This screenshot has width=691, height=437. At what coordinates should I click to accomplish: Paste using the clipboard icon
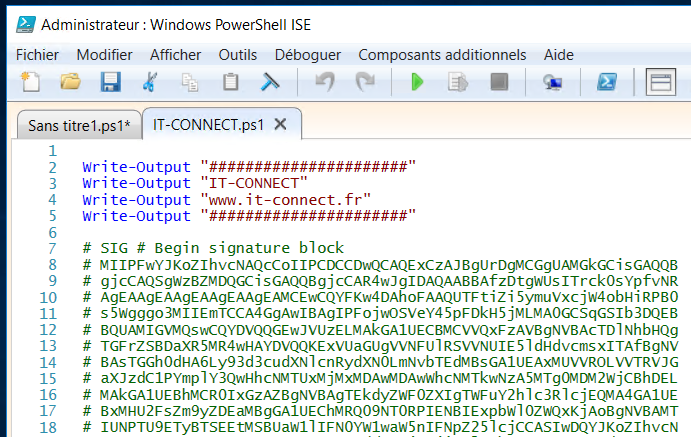230,82
